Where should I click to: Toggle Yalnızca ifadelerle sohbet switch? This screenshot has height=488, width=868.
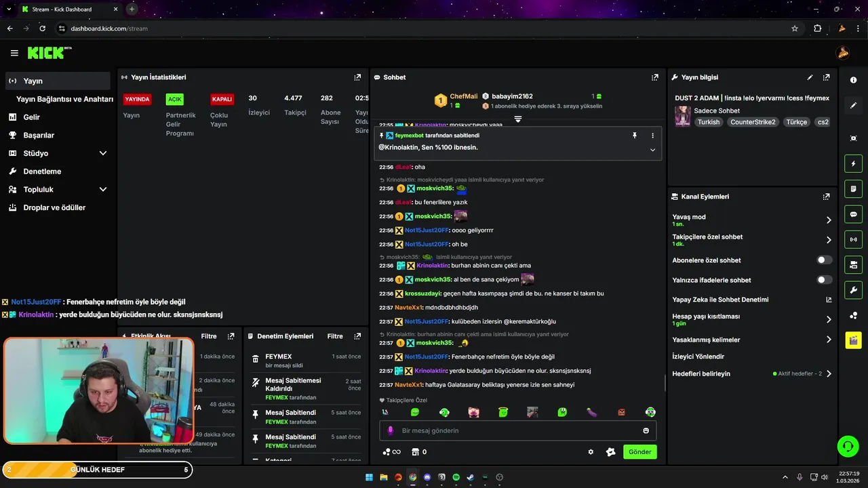coord(825,280)
